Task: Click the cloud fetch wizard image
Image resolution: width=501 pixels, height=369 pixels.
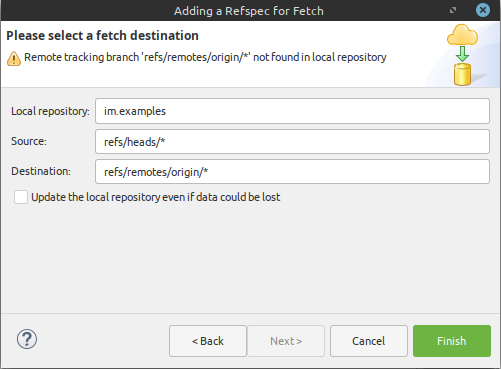Action: point(462,55)
